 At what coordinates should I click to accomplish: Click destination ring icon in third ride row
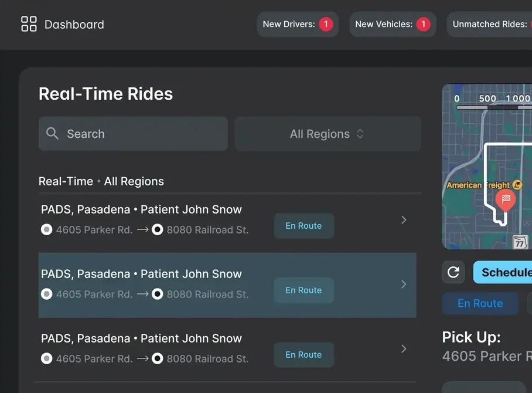coord(157,359)
